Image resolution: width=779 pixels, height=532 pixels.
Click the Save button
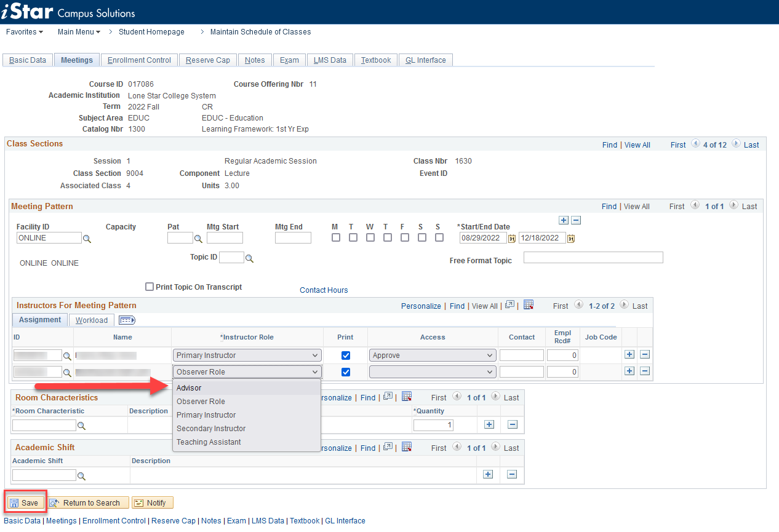click(25, 503)
